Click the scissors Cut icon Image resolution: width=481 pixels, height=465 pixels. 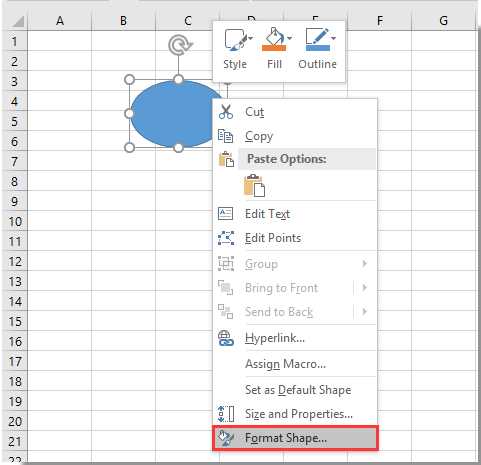226,112
